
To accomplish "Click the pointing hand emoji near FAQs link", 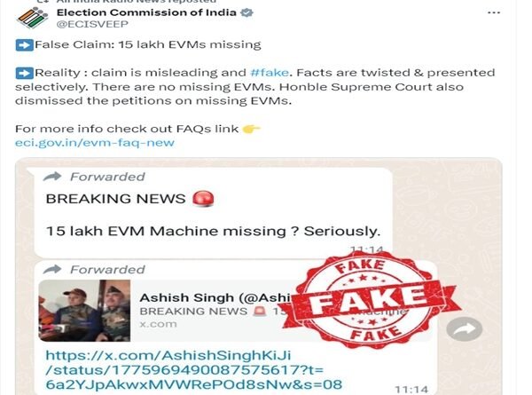I will 252,129.
